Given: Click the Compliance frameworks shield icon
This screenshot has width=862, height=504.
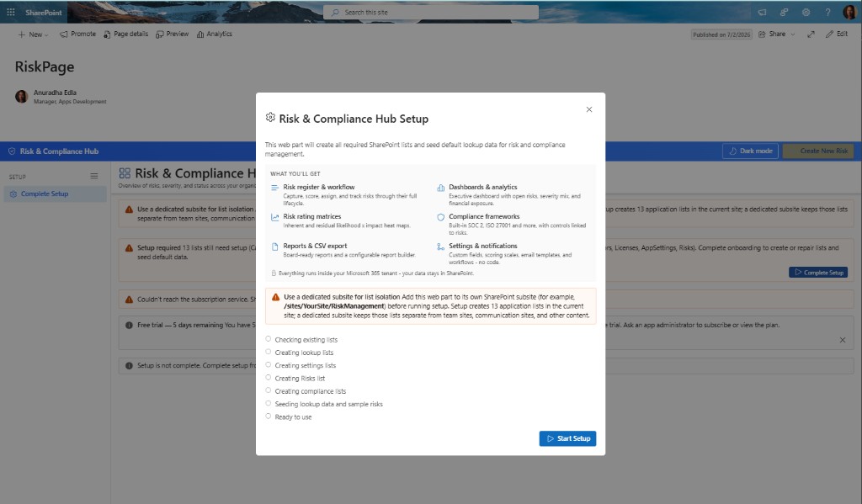Looking at the screenshot, I should 440,217.
